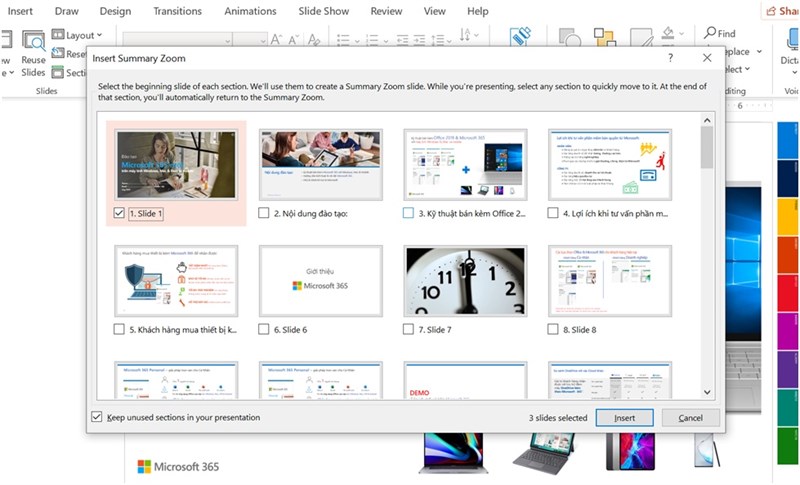Click Increase List Level icon
Viewport: 800px width, 485px height.
pos(419,40)
